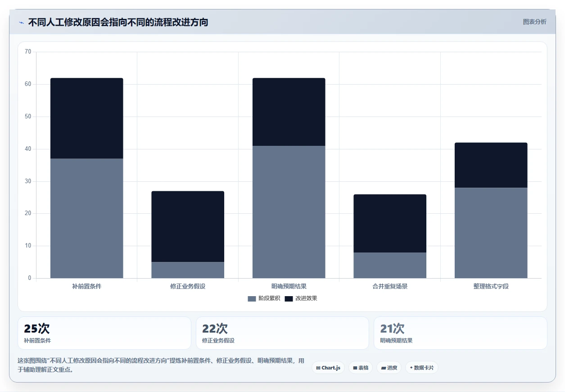565x392 pixels.
Task: Select the Chart.js tag chip
Action: [328, 368]
